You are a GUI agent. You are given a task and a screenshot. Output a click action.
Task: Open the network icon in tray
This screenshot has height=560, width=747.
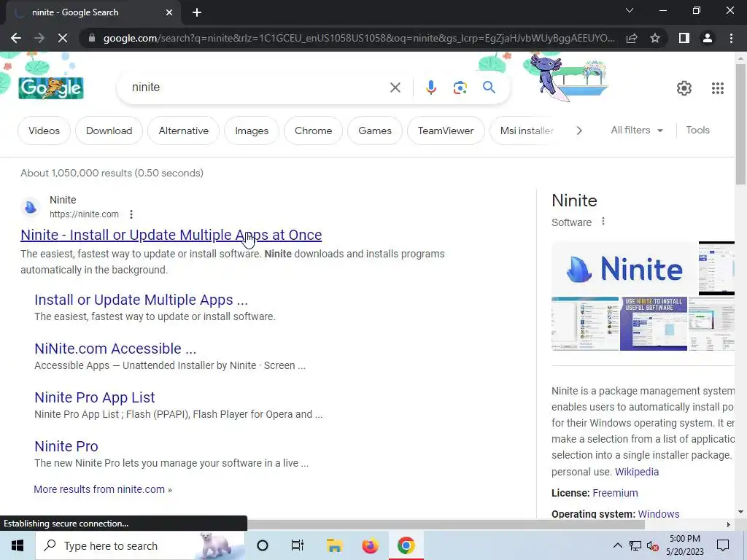click(635, 545)
